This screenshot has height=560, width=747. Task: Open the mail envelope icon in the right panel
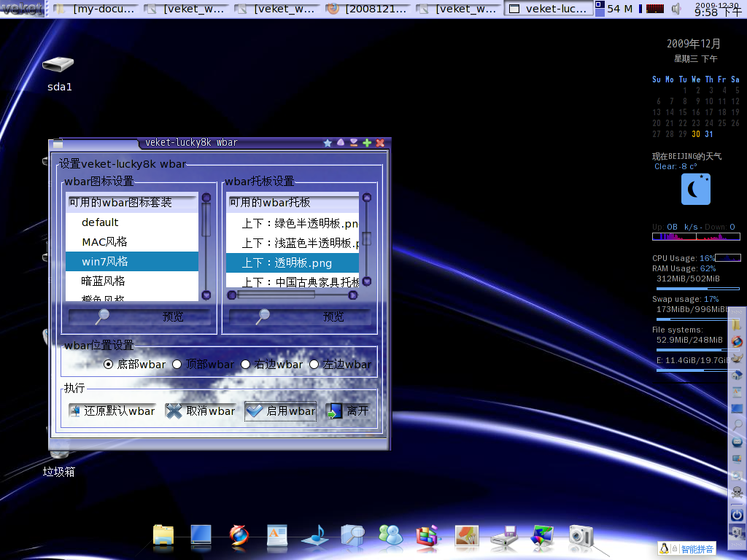[x=737, y=442]
